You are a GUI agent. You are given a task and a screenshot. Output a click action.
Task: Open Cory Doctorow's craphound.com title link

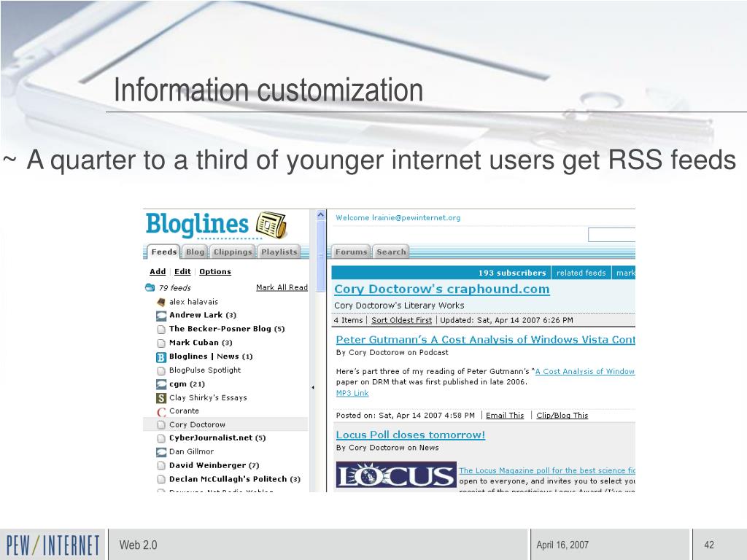442,289
